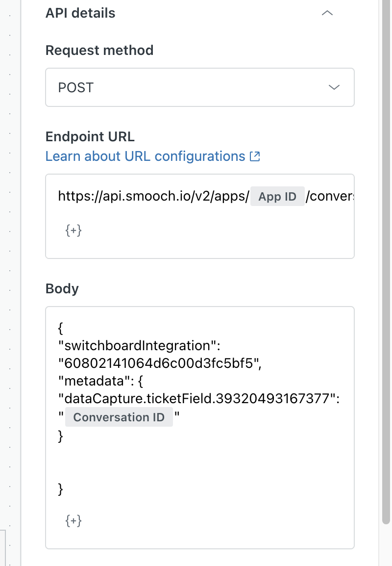
Task: Click the add variable icon under Endpoint URL
Action: pyautogui.click(x=73, y=231)
